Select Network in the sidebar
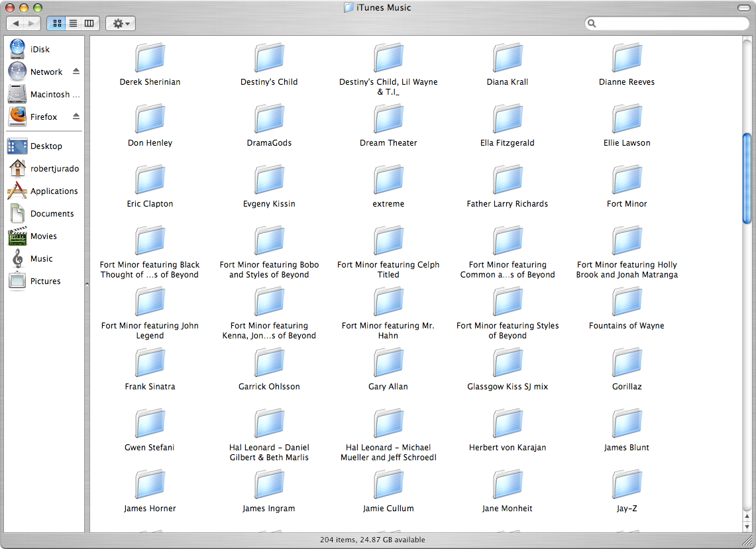 click(36, 72)
